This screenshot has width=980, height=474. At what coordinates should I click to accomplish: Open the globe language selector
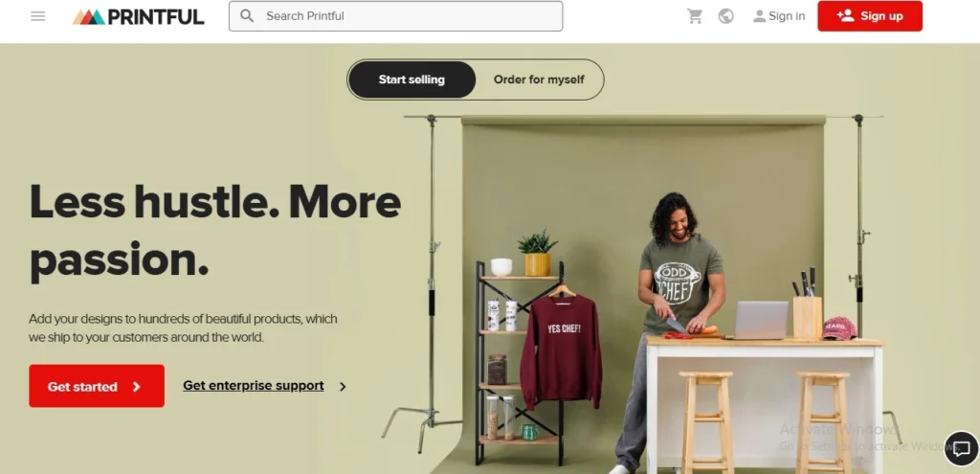725,16
